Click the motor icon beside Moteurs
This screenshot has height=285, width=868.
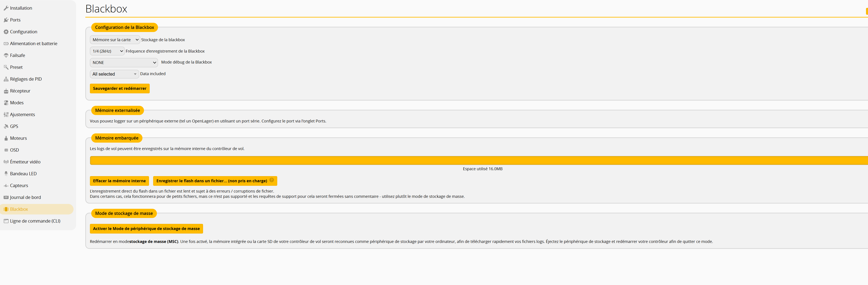tap(6, 138)
